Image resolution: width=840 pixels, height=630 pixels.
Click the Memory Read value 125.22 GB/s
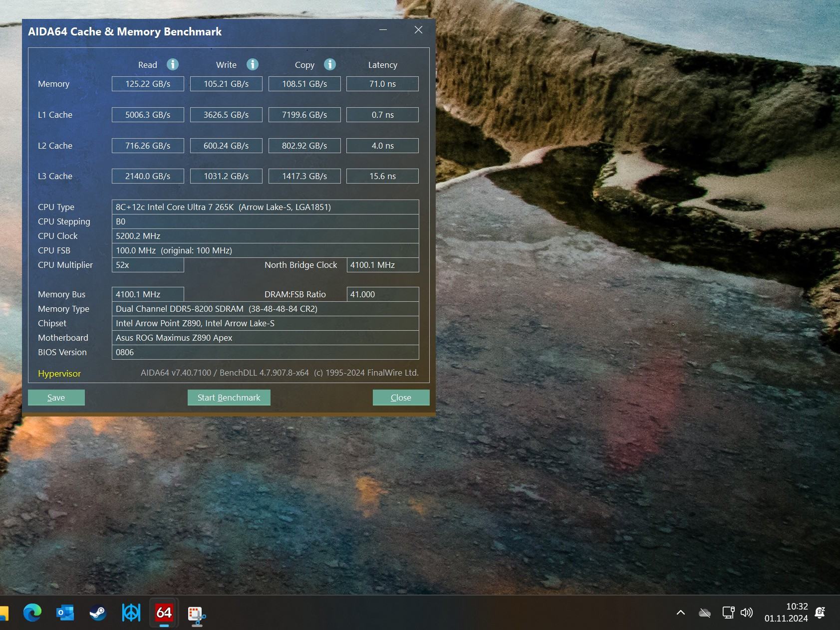click(x=148, y=84)
